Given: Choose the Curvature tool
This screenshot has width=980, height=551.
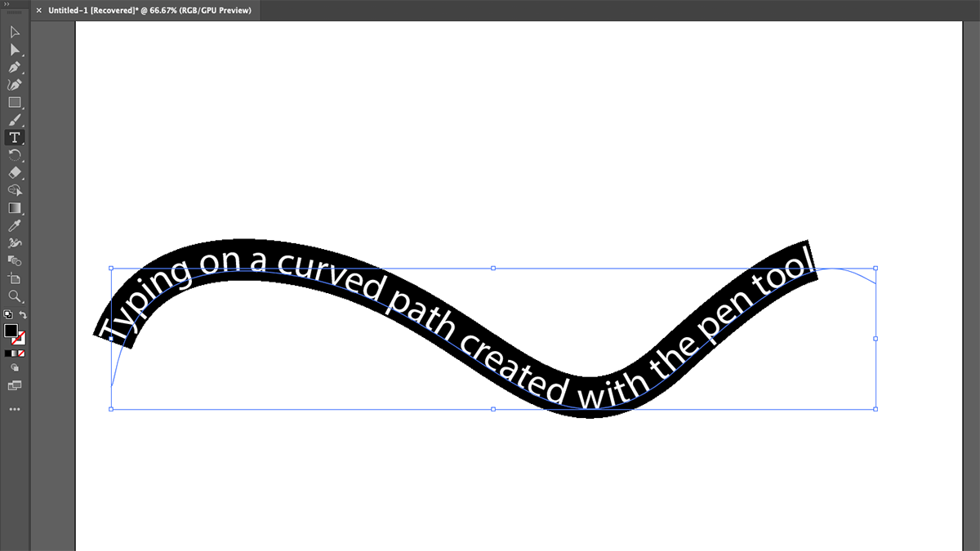Looking at the screenshot, I should [x=15, y=85].
